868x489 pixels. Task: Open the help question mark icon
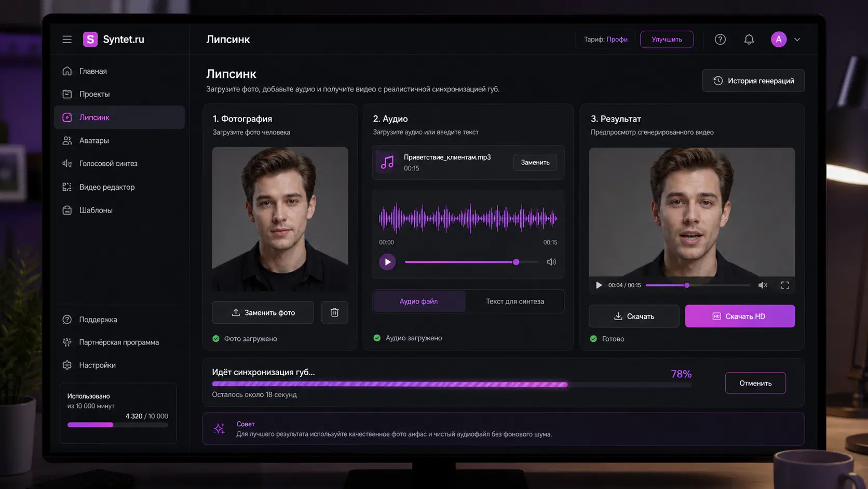(720, 39)
